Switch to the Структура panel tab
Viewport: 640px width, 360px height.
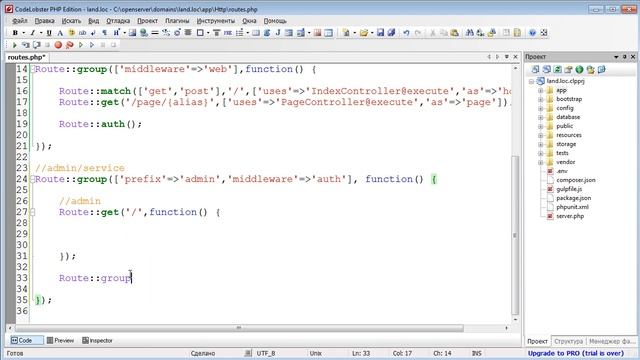coord(568,341)
